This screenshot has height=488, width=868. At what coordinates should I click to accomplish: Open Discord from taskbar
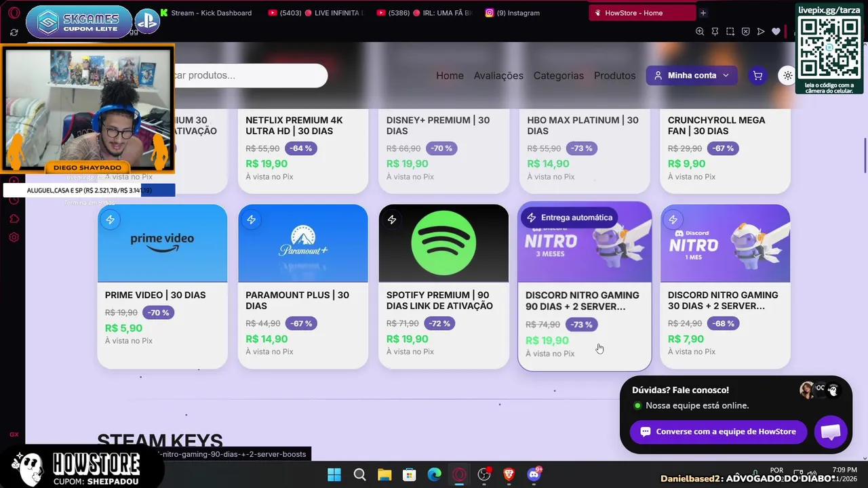(534, 474)
